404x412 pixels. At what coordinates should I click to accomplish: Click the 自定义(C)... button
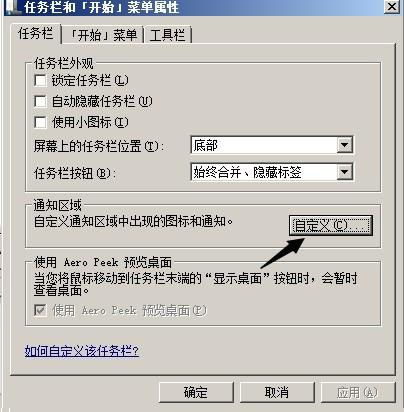coord(331,226)
